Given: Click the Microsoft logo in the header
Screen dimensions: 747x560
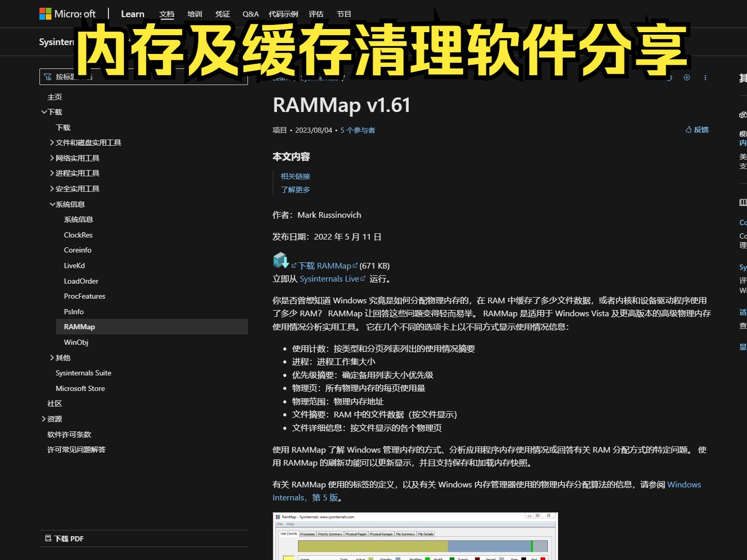Looking at the screenshot, I should click(x=67, y=14).
